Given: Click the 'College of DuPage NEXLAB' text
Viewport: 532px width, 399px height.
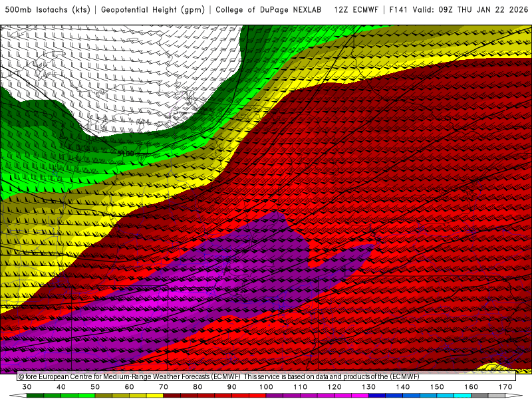Looking at the screenshot, I should (x=269, y=10).
